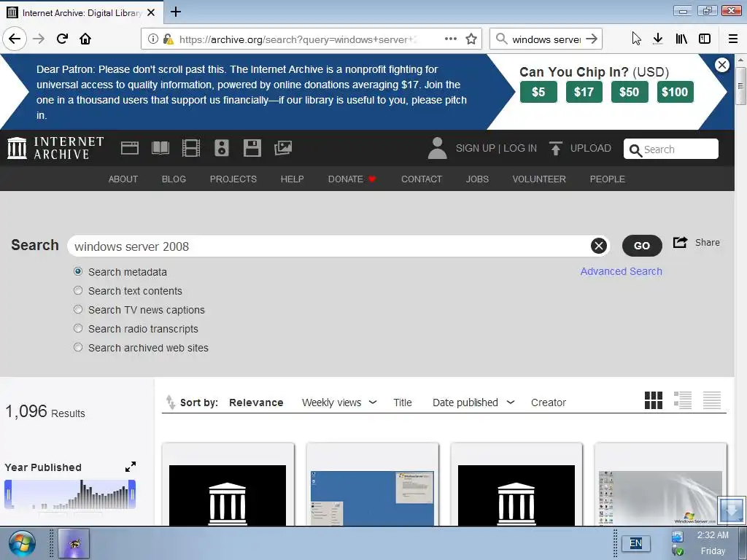Click right handle of year range slider

132,494
